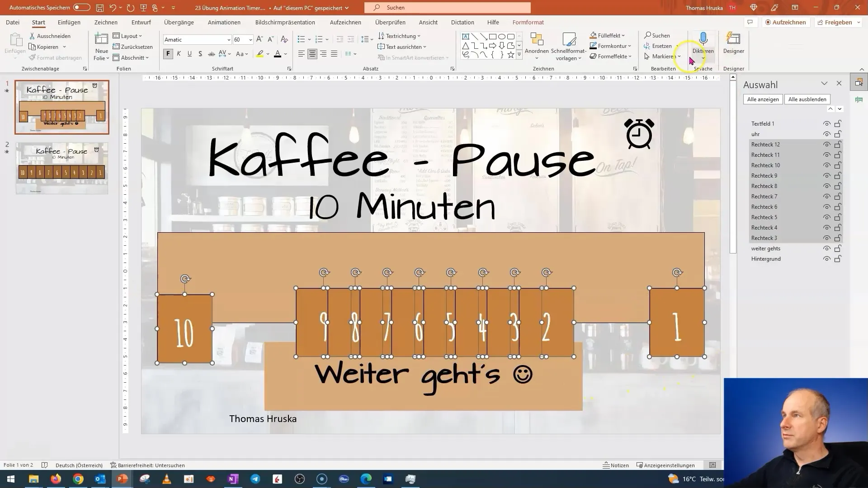868x488 pixels.
Task: Click the Redo/repeat icon
Action: (x=131, y=8)
